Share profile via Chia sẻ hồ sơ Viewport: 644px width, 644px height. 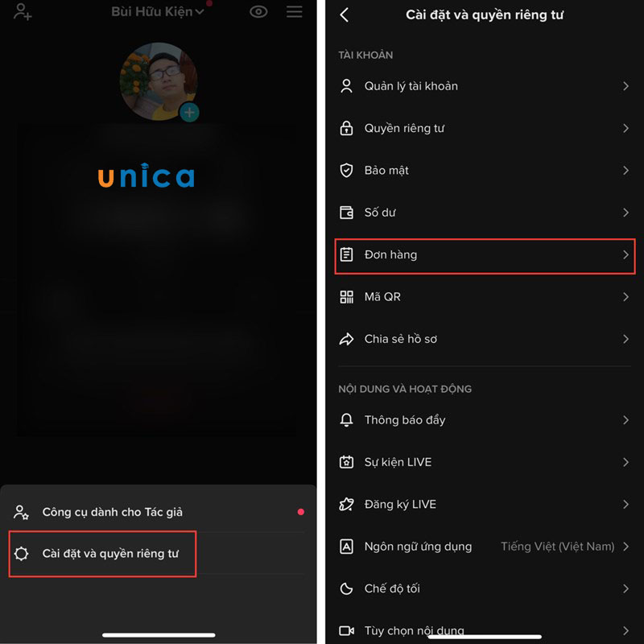point(485,339)
